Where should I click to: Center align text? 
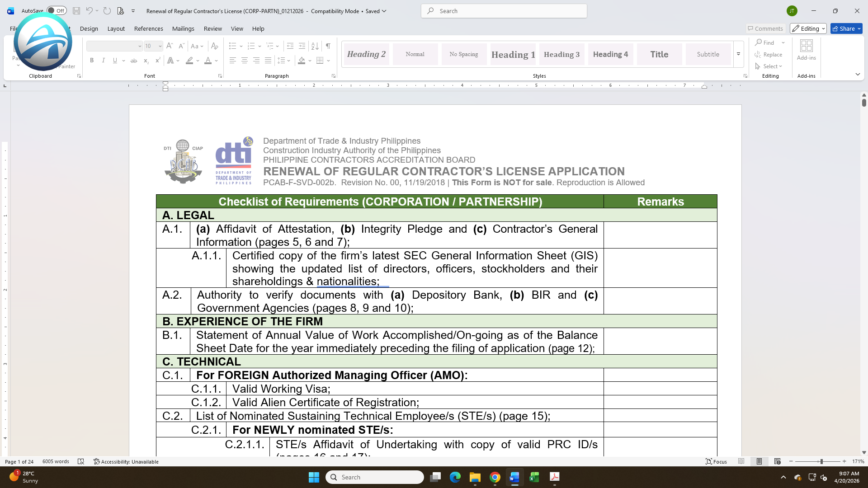click(x=245, y=61)
